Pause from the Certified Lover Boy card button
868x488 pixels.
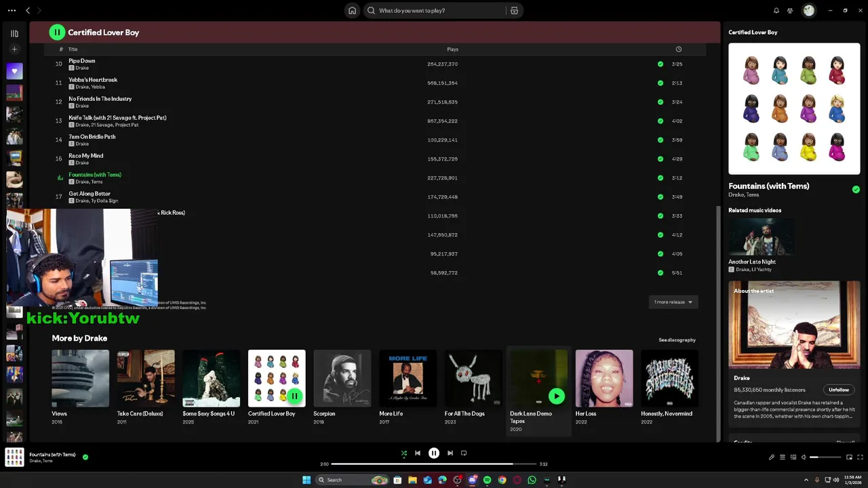coord(294,396)
